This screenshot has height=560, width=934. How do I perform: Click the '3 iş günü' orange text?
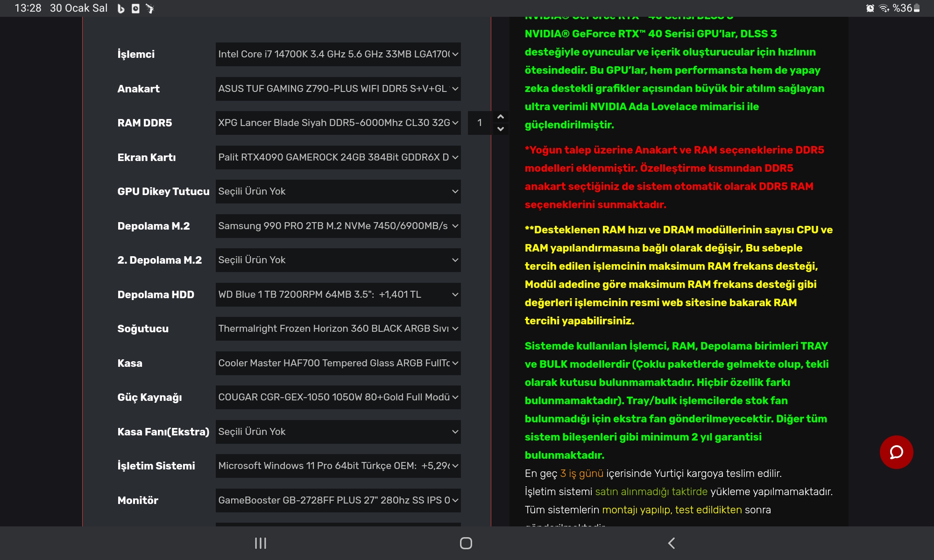[x=581, y=473]
